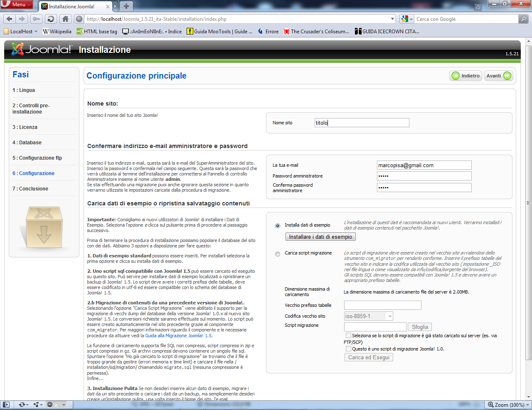Go to step 2 : Controlli pre-installazione
The width and height of the screenshot is (532, 410).
pyautogui.click(x=31, y=109)
